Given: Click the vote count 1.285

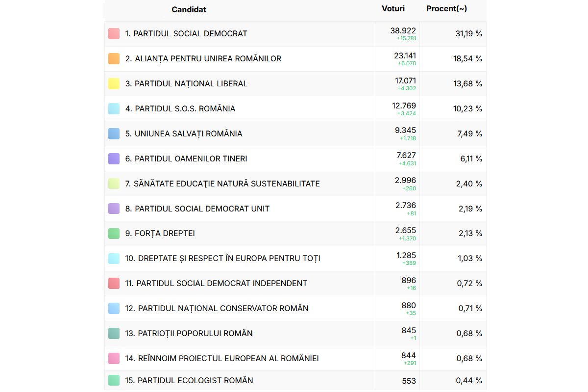Looking at the screenshot, I should (406, 255).
